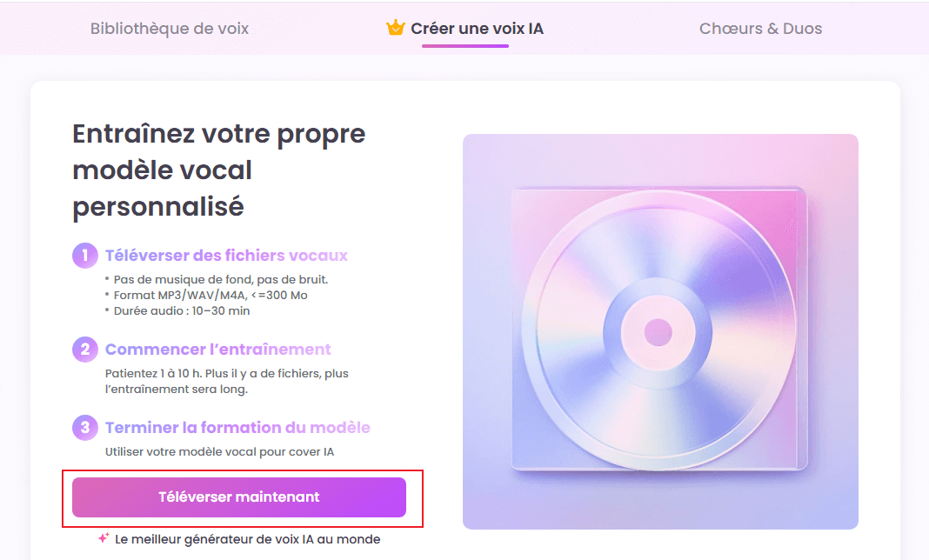Click the "Téléverser des fichiers vocaux" heading
Image resolution: width=929 pixels, height=560 pixels.
(x=225, y=255)
